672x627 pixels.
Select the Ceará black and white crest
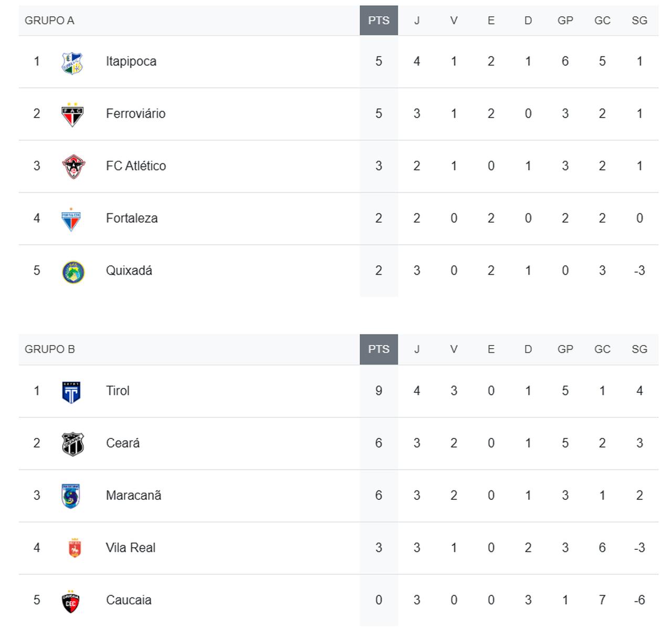[72, 444]
